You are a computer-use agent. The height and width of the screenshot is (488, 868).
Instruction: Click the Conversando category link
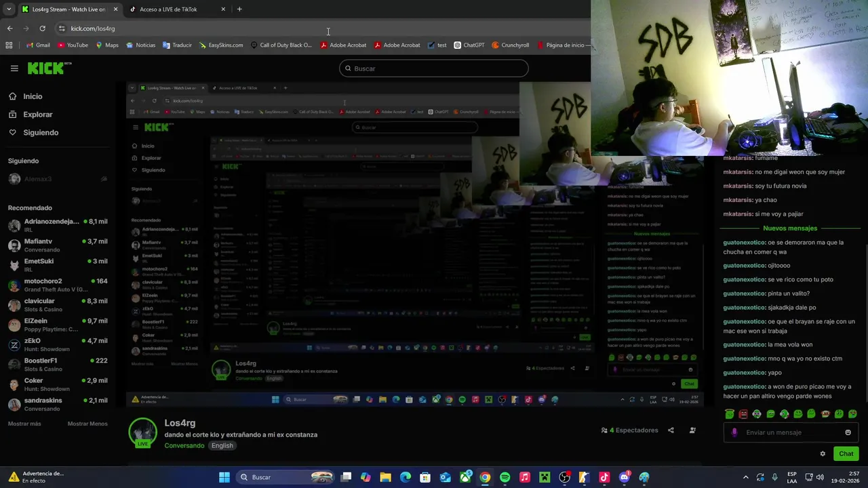click(x=184, y=445)
